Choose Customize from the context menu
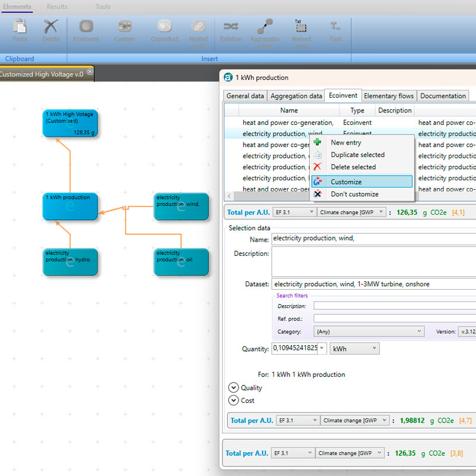This screenshot has width=476, height=476. [346, 182]
